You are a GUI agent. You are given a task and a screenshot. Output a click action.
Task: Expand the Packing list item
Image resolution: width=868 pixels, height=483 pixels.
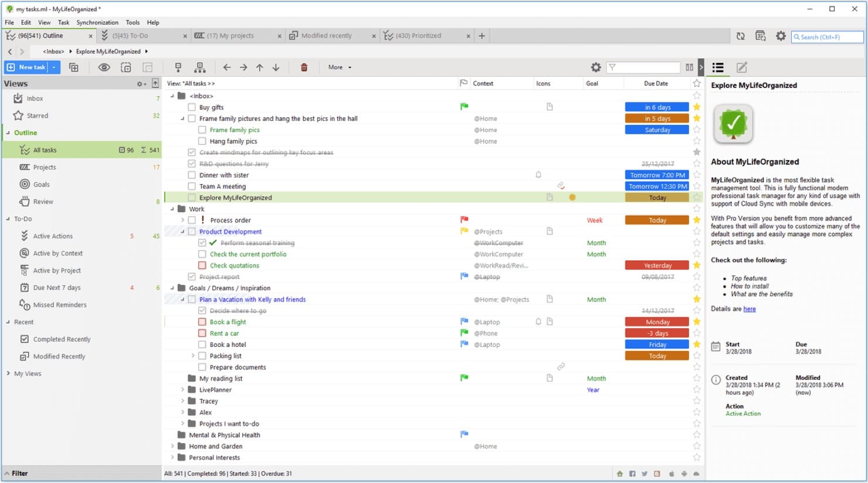[194, 355]
